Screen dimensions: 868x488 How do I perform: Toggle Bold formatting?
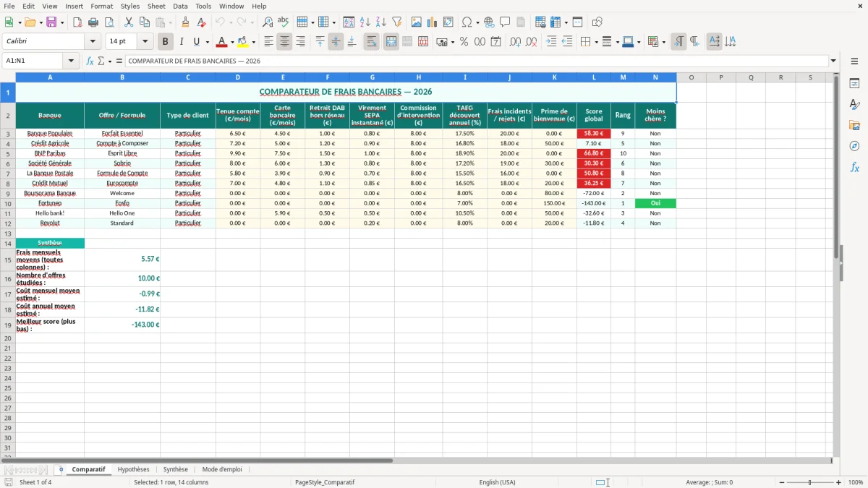165,42
